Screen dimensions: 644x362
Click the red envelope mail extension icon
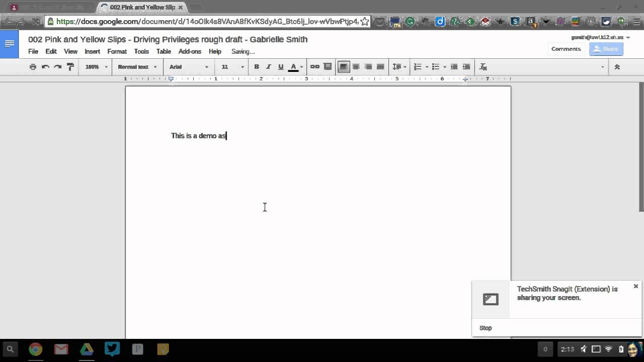(485, 22)
